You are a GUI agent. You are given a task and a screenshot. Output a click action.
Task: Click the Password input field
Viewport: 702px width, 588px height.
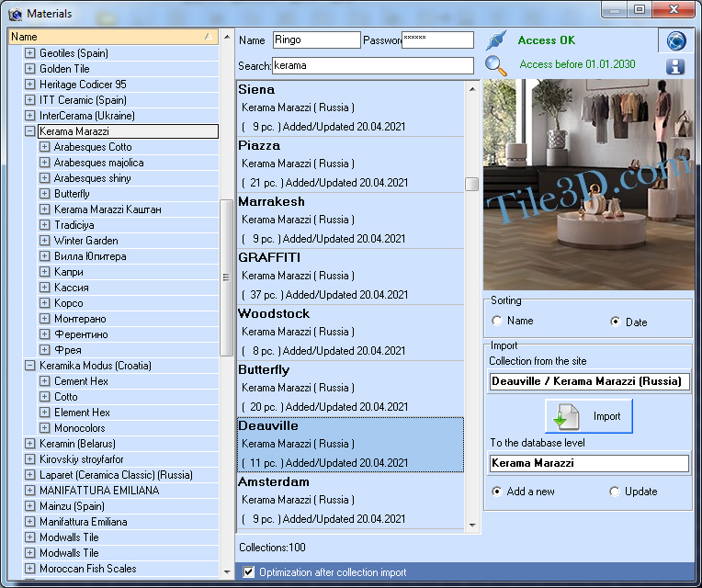point(438,40)
